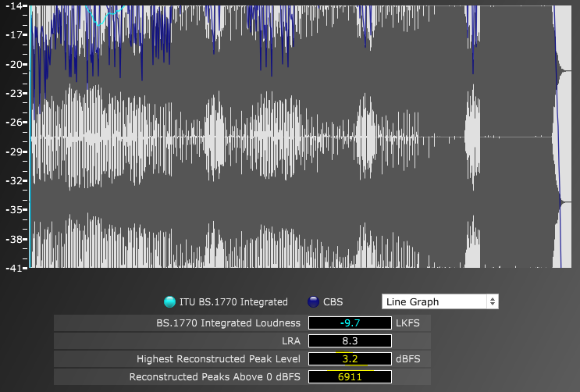Viewport: 580px width, 392px height.
Task: Click the 'CBS' legend text
Action: [333, 302]
